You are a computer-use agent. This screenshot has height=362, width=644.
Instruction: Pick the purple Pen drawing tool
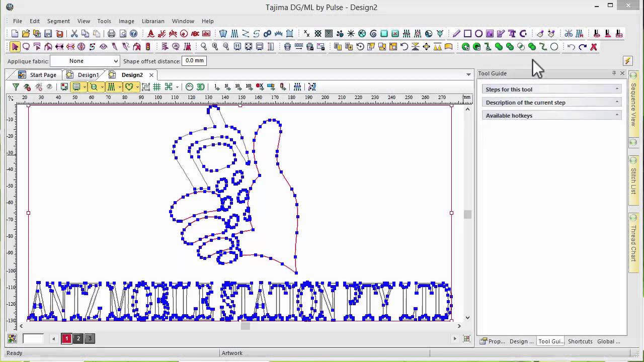point(457,34)
